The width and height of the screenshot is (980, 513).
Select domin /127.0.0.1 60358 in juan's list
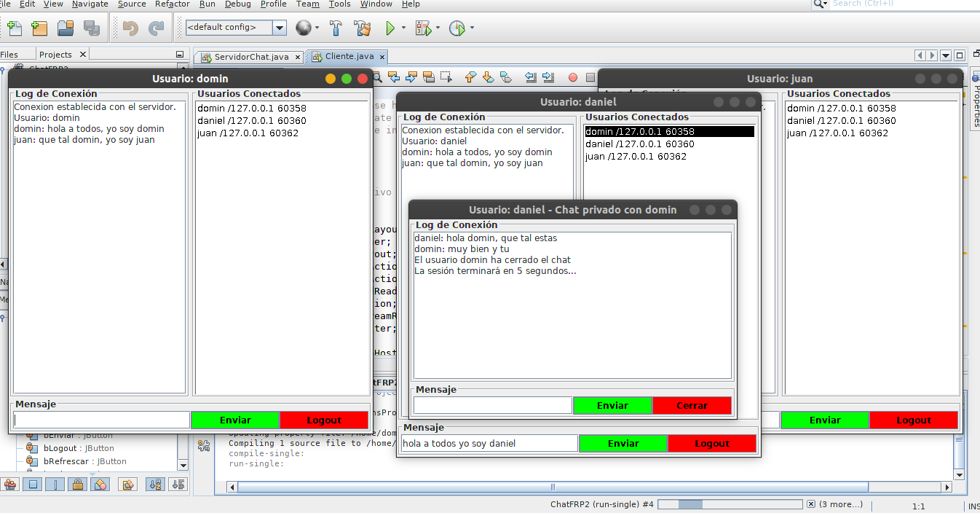pos(872,108)
